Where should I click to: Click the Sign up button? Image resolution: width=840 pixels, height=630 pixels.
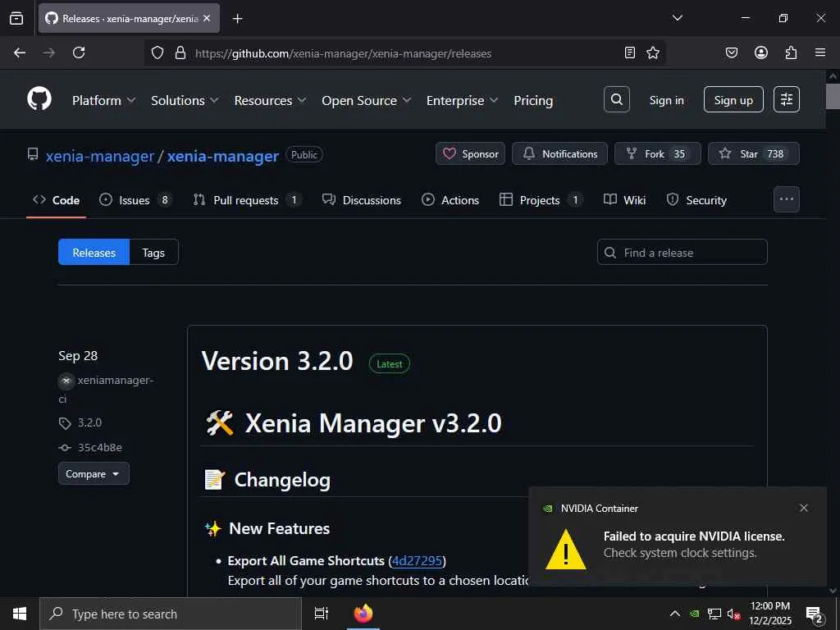click(733, 99)
